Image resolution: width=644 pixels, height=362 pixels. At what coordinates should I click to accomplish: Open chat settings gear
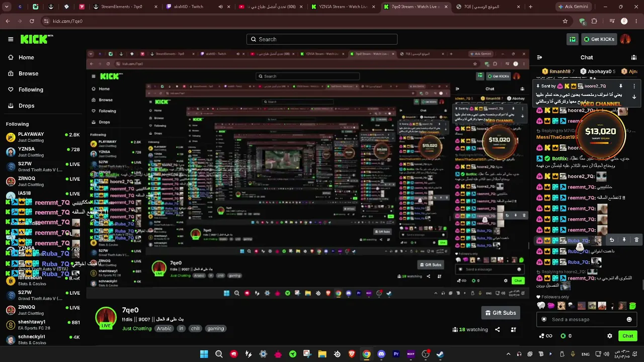click(610, 336)
